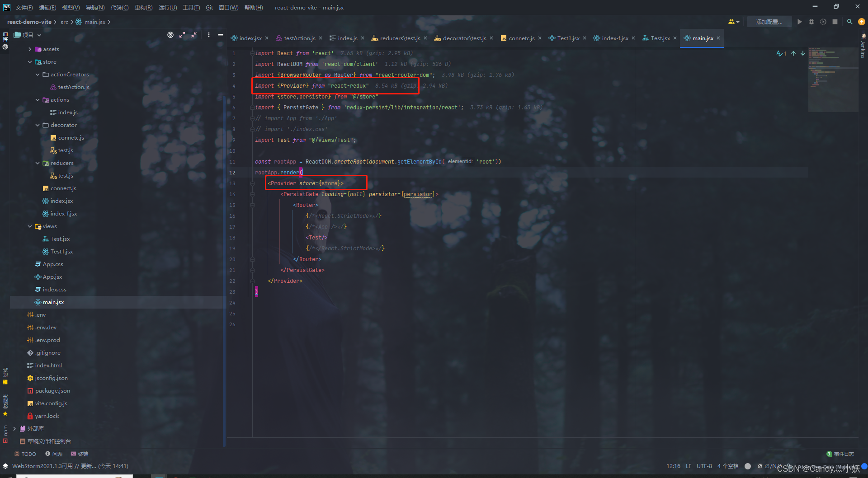Stop the running process with the stop icon
868x478 pixels.
point(835,22)
